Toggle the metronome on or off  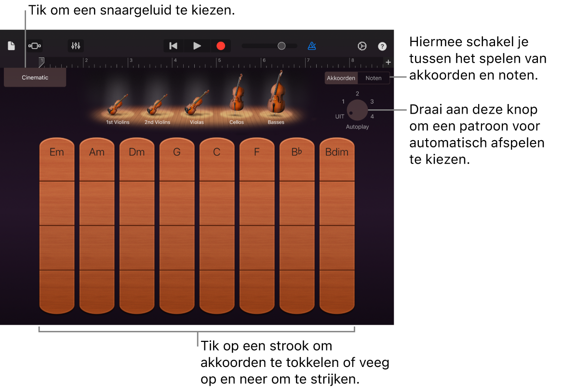312,46
